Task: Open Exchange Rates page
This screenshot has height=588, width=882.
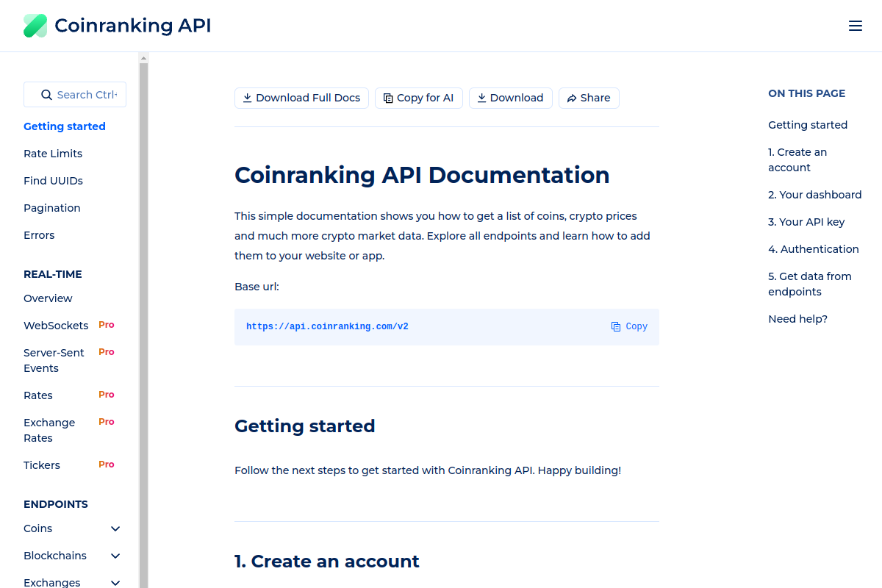Action: [49, 430]
